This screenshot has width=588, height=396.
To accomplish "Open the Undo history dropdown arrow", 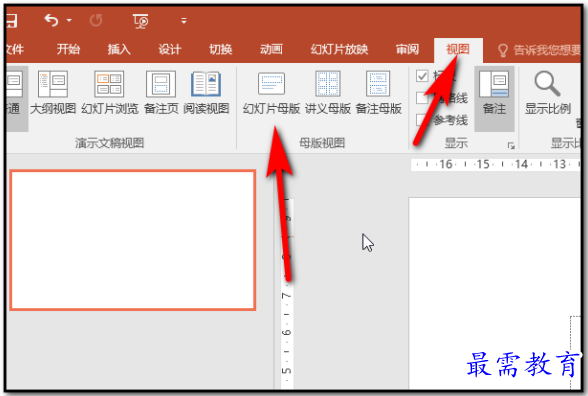I will point(69,20).
